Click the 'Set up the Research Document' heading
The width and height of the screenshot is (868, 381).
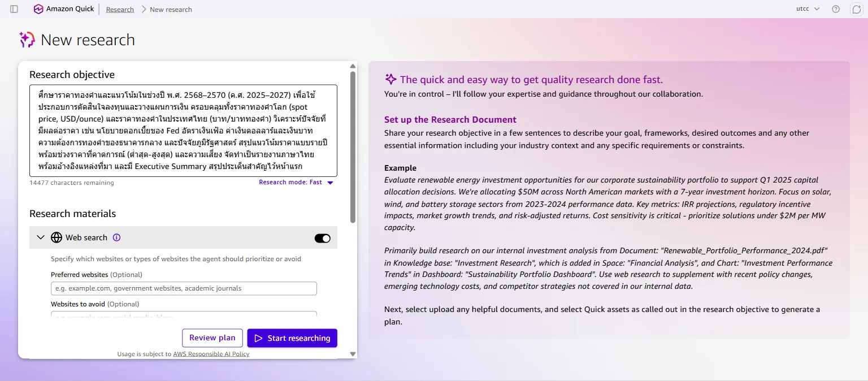pos(450,120)
